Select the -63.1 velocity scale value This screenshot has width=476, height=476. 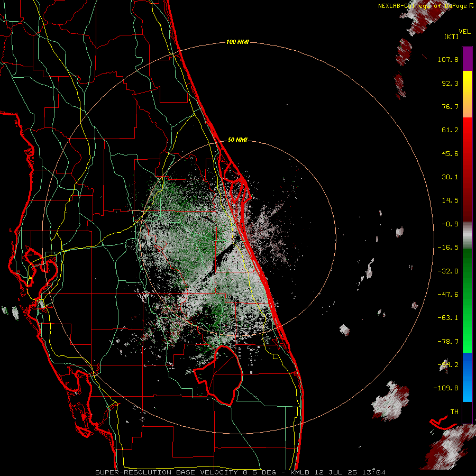coord(448,318)
